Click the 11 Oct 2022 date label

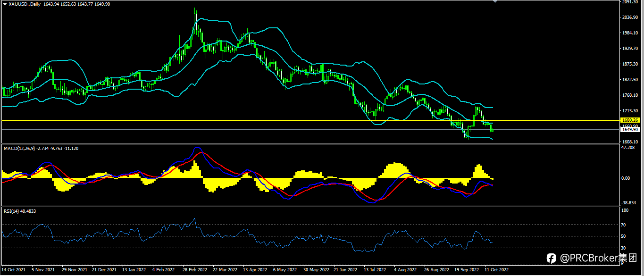click(497, 270)
